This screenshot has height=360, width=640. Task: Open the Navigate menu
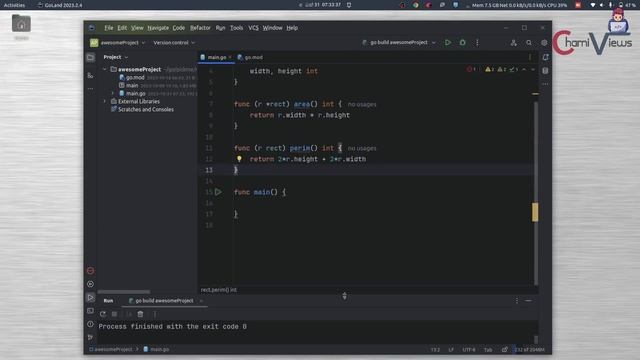(x=158, y=28)
